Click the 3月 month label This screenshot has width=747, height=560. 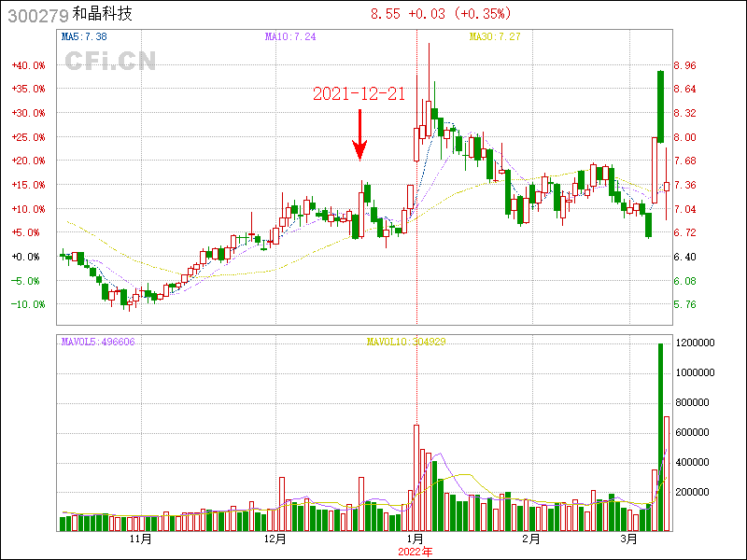629,539
